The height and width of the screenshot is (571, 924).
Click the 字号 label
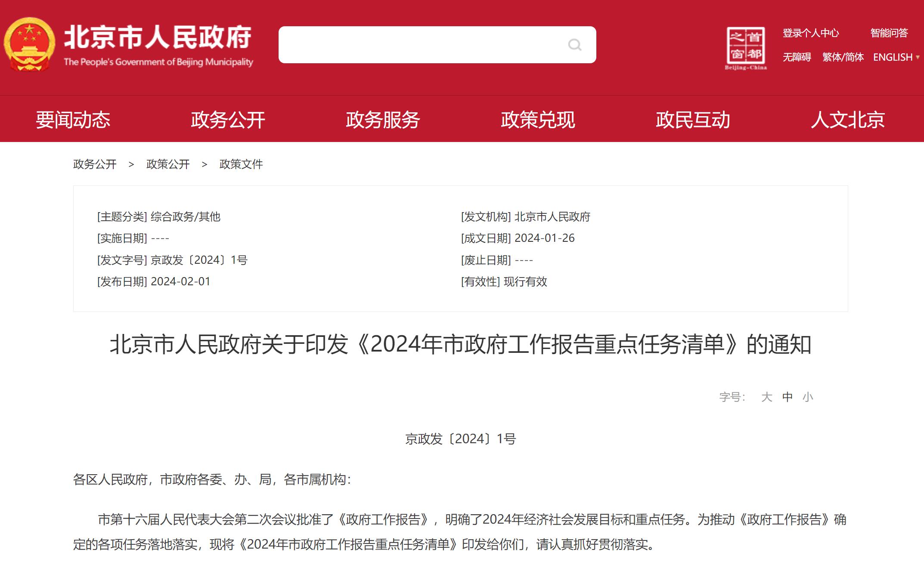pyautogui.click(x=732, y=397)
